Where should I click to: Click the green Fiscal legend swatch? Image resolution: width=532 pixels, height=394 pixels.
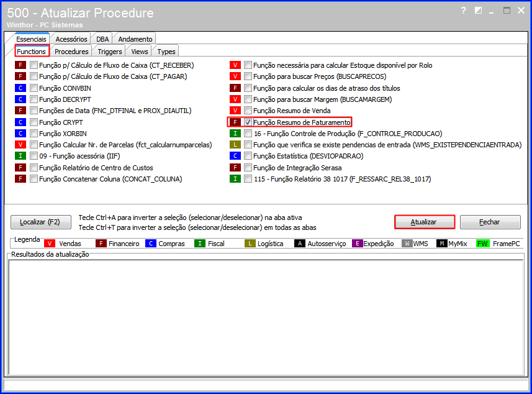[200, 243]
